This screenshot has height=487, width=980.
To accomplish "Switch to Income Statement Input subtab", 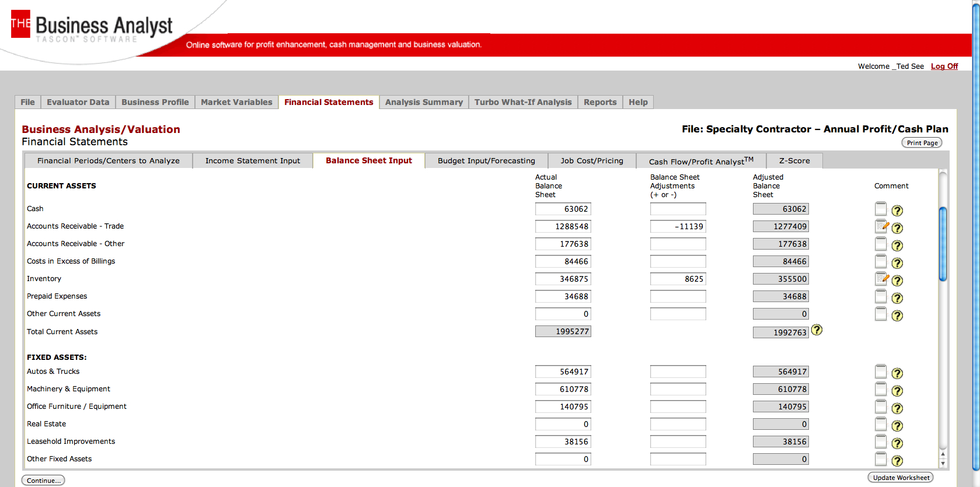I will [253, 161].
